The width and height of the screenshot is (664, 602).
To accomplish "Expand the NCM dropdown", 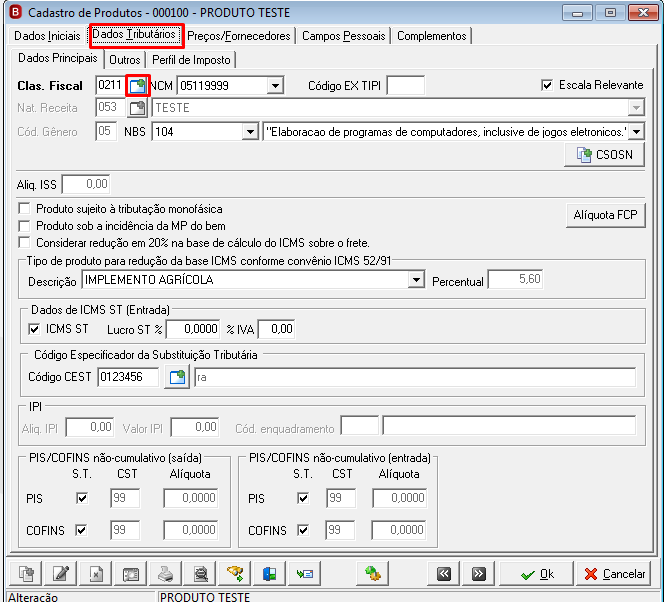I will coord(275,86).
